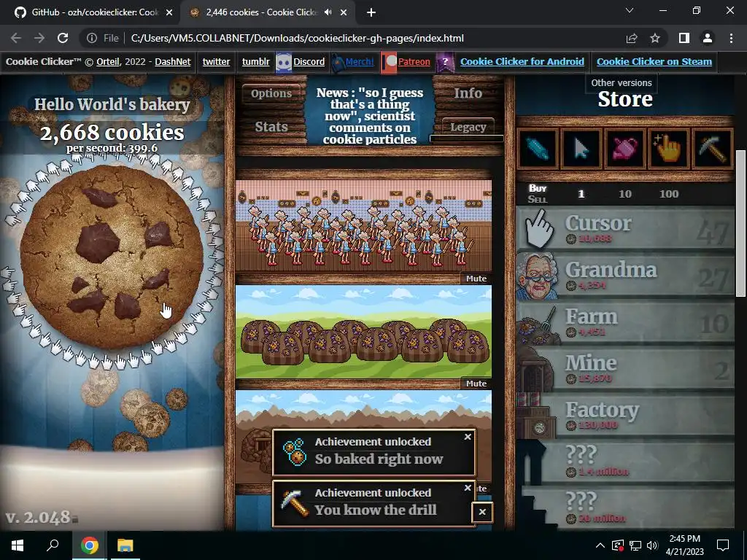Open the Orteil link

tap(108, 61)
